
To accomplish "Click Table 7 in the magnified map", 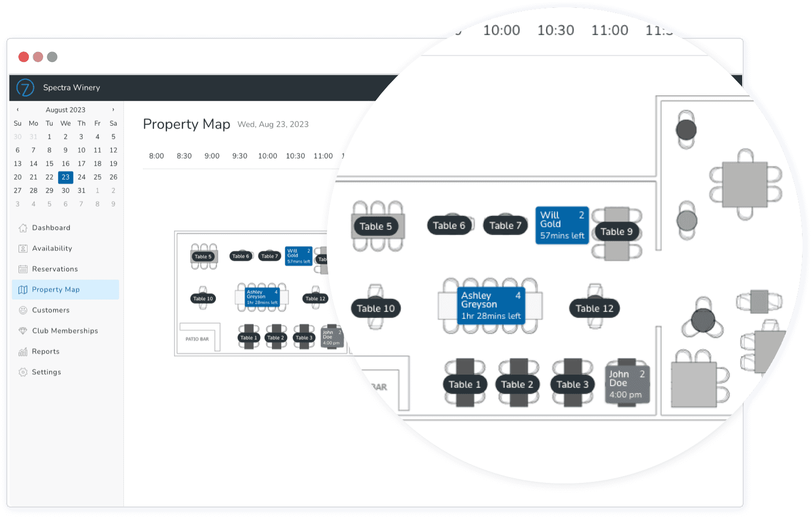I will pyautogui.click(x=505, y=225).
